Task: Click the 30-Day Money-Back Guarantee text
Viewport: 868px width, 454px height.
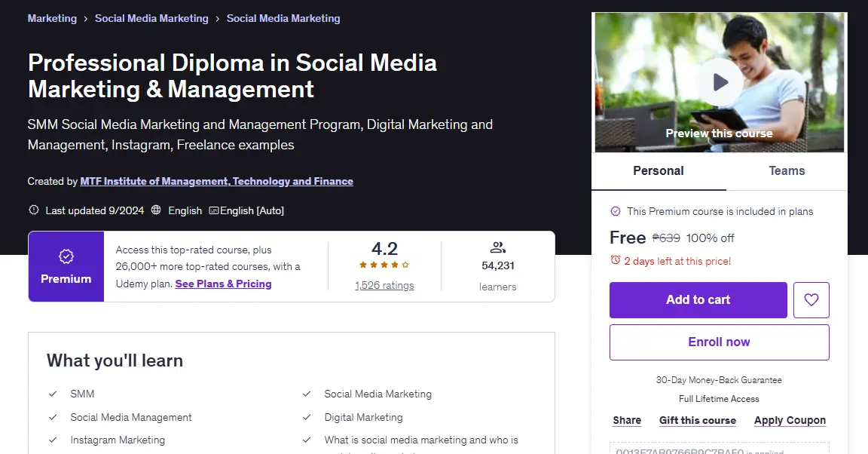Action: pos(719,380)
